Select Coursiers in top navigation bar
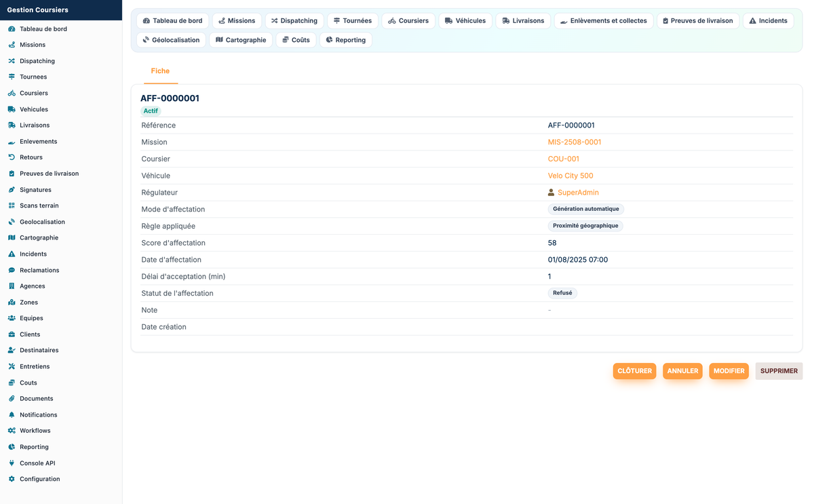The height and width of the screenshot is (504, 814). (408, 21)
